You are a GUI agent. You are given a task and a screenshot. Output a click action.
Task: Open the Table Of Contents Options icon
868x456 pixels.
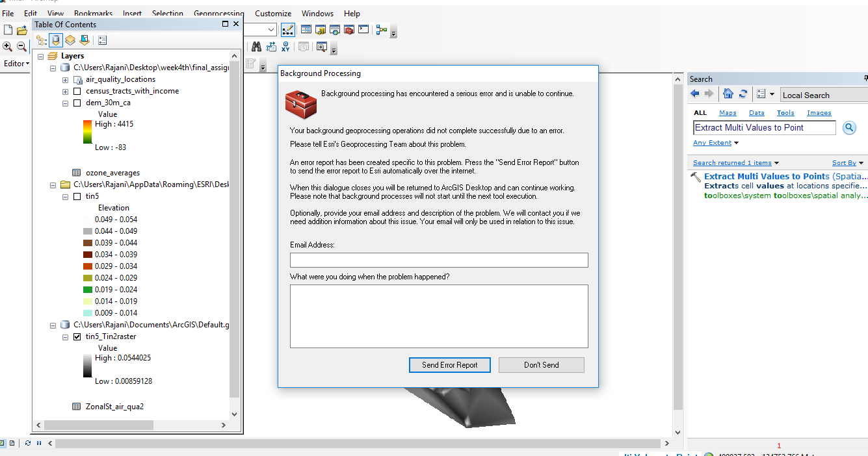tap(102, 40)
